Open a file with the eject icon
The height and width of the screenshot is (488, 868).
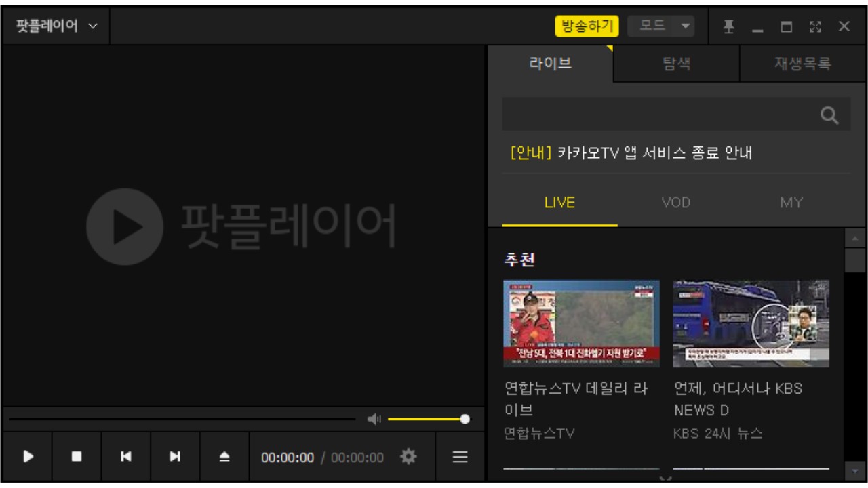coord(224,457)
